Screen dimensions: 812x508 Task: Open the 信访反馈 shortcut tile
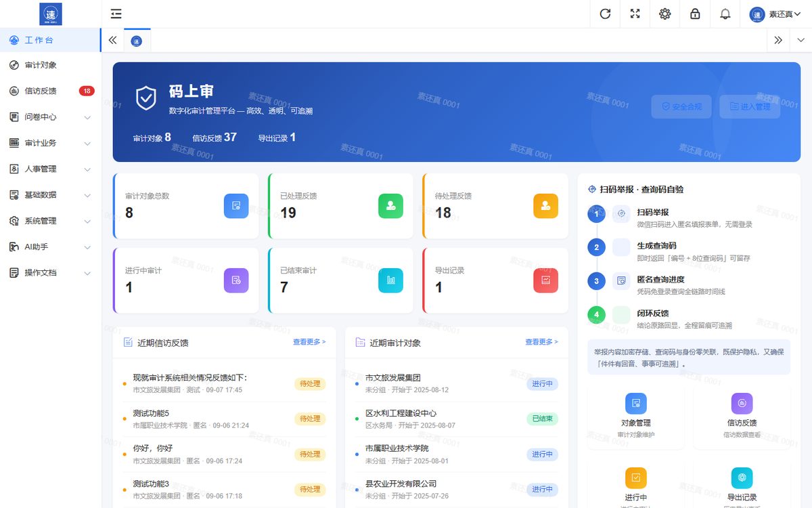742,415
